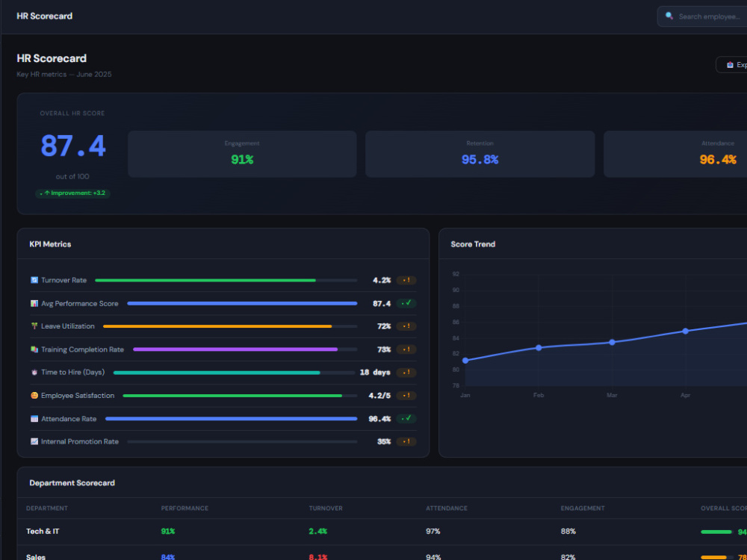Sort by the Turnover column header
Viewport: 747px width, 560px height.
[326, 508]
